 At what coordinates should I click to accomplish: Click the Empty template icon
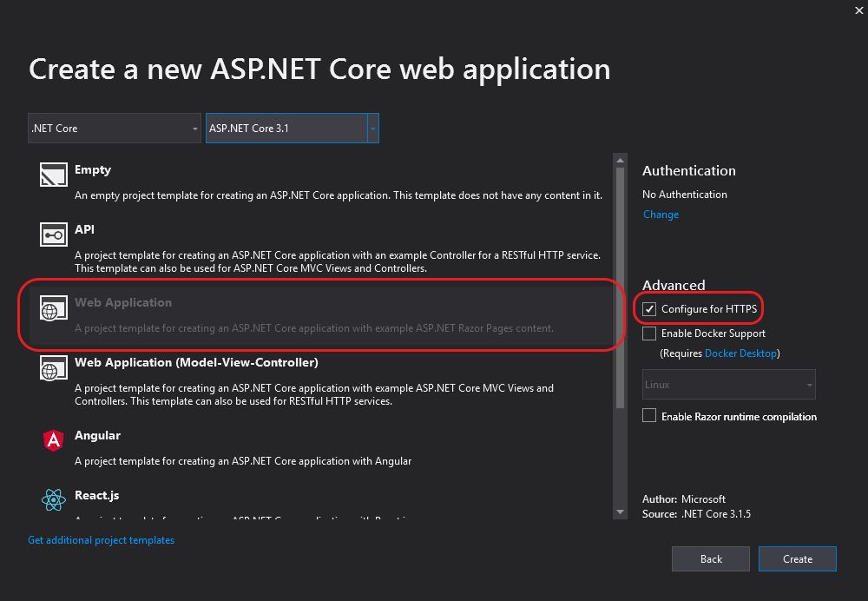(x=53, y=175)
